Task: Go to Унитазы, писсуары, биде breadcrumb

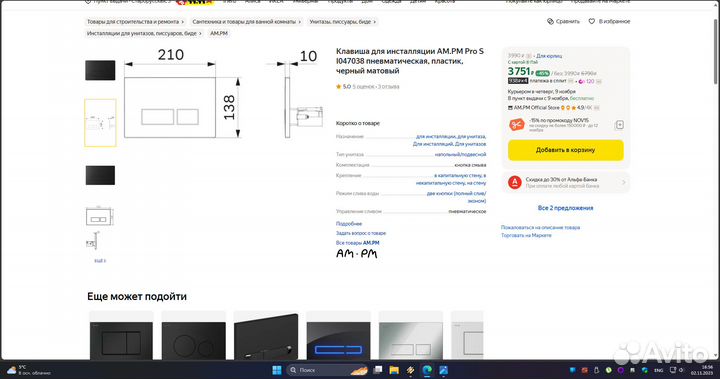Action: 342,22
